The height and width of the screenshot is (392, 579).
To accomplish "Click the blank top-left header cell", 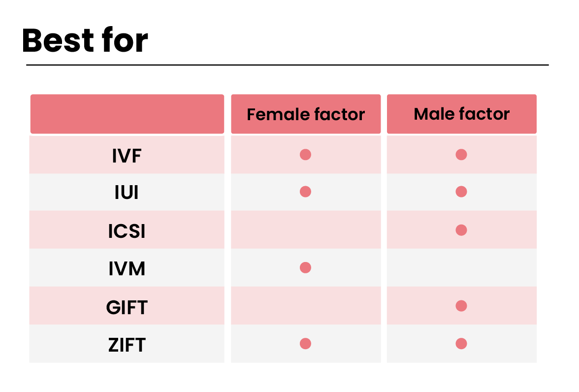I will pos(127,114).
